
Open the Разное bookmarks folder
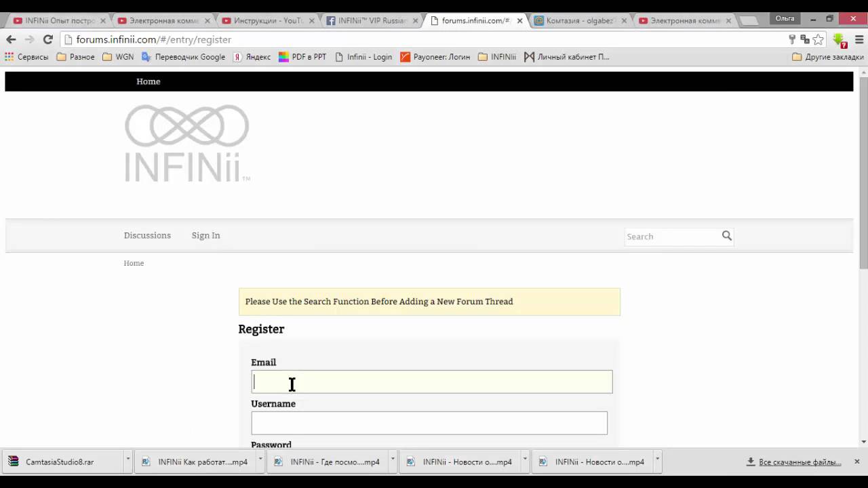click(x=76, y=57)
